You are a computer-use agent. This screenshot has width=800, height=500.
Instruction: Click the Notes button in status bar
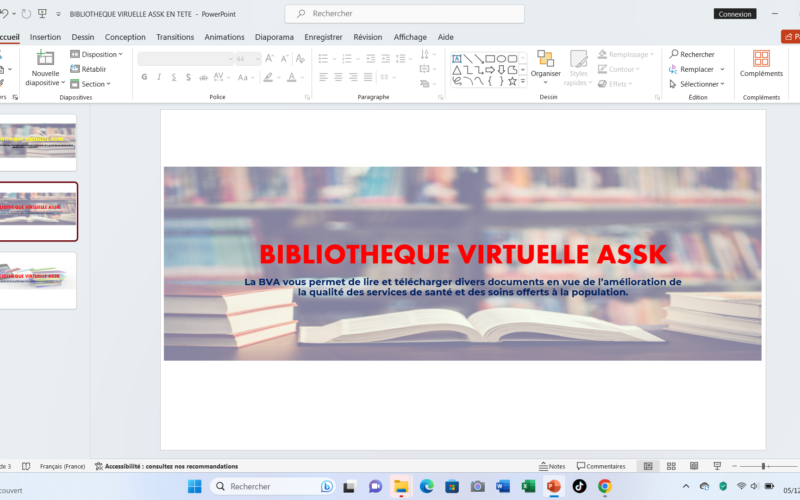coord(552,466)
